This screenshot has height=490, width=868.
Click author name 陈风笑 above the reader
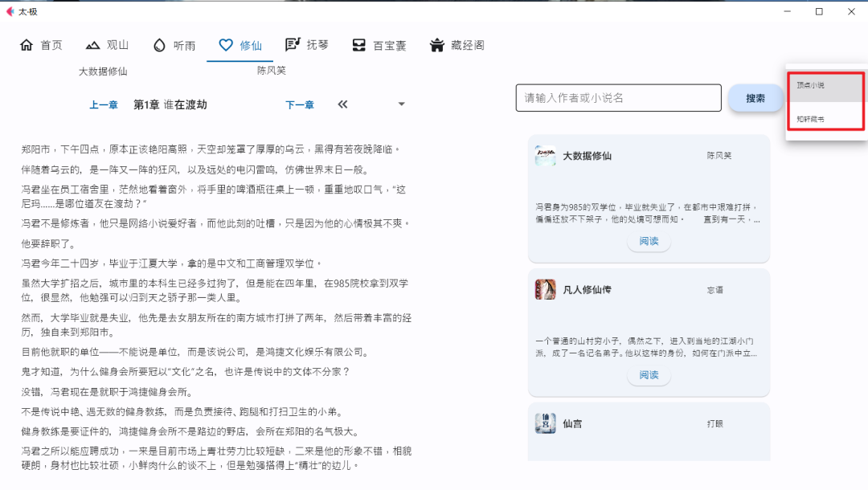coord(272,70)
